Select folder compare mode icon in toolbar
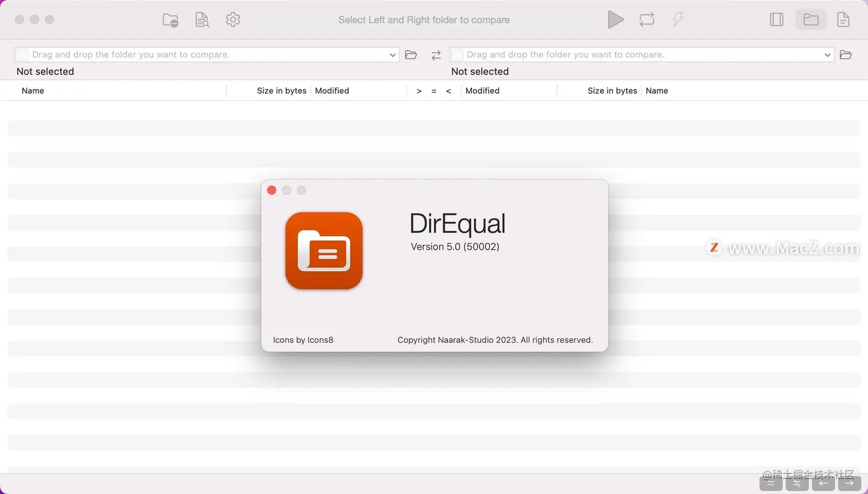Screen dimensions: 868x494 [811, 20]
